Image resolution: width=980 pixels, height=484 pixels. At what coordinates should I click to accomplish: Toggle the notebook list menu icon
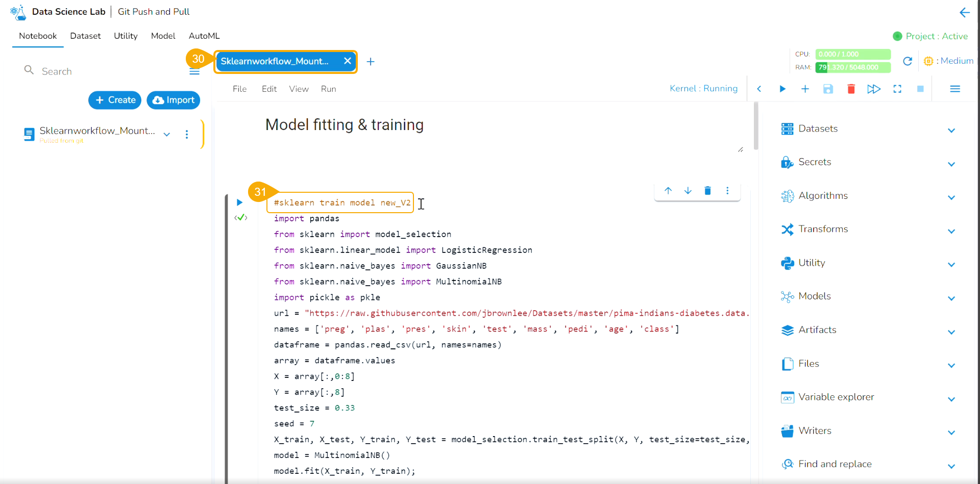(x=194, y=72)
